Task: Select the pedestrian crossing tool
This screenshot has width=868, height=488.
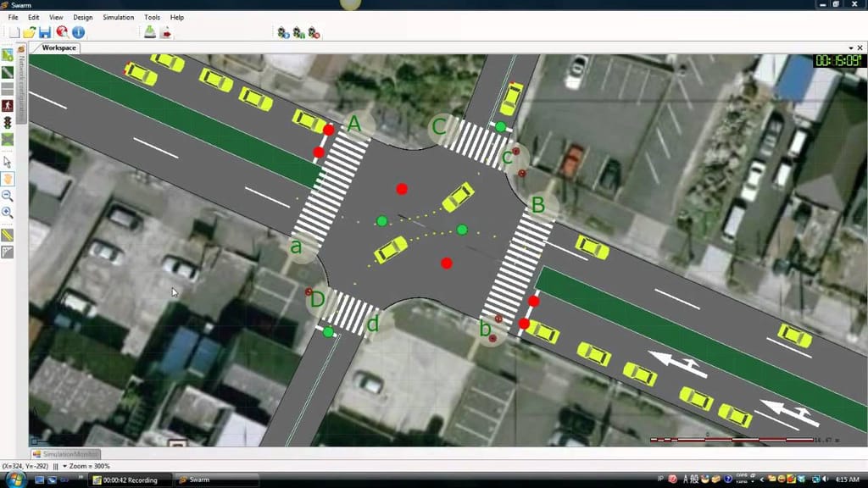Action: (8, 106)
